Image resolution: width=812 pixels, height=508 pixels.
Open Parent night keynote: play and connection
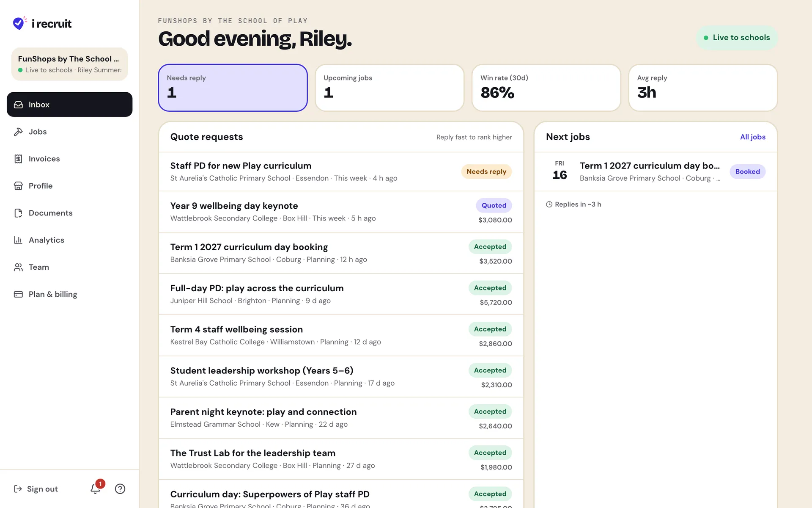pos(341,417)
